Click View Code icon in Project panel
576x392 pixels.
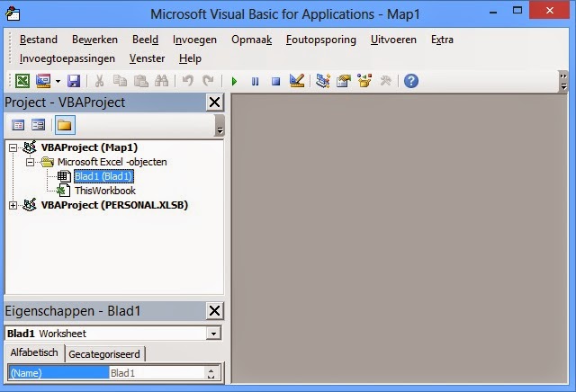[x=18, y=125]
